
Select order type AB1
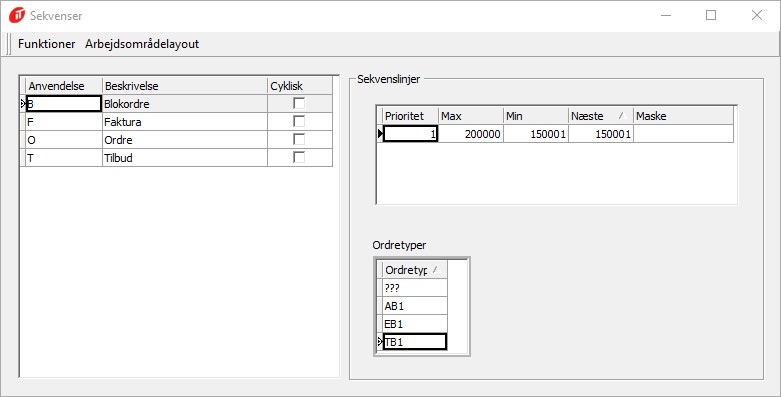coord(415,305)
